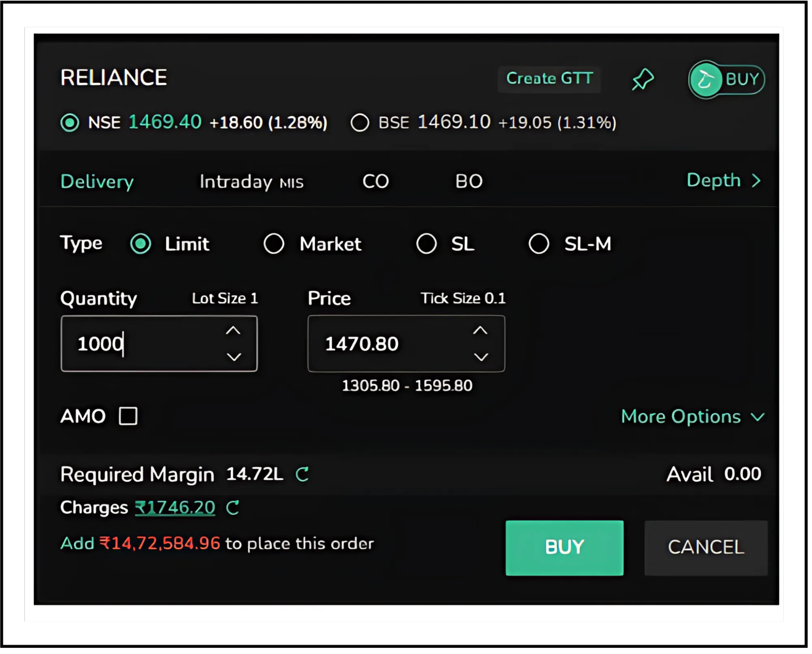This screenshot has height=654, width=812.
Task: Click the NSE price 1469.40
Action: pos(165,122)
